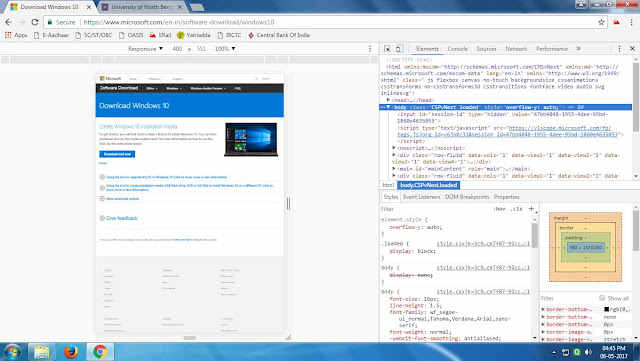Click the Download tool now button

pos(117,154)
